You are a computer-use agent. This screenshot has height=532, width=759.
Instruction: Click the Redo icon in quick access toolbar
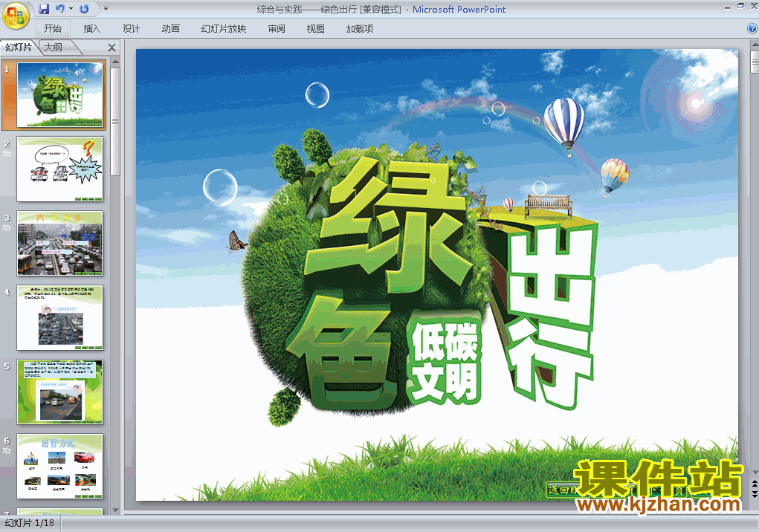(84, 9)
